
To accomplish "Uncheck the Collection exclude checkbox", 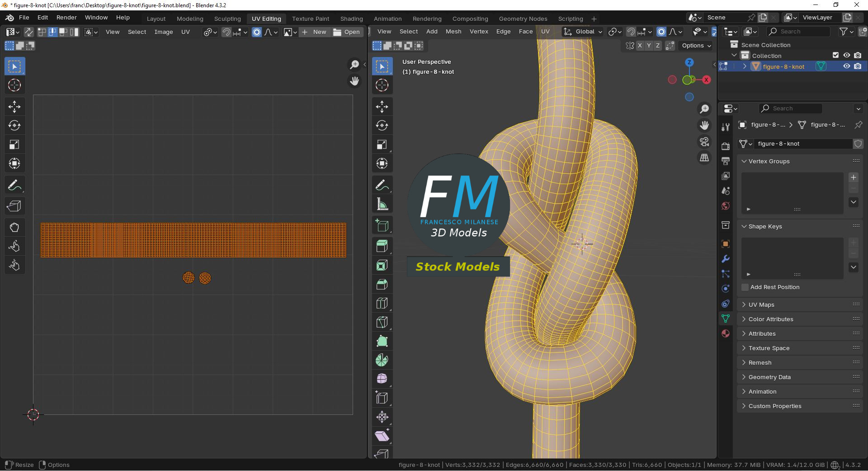I will pyautogui.click(x=835, y=55).
